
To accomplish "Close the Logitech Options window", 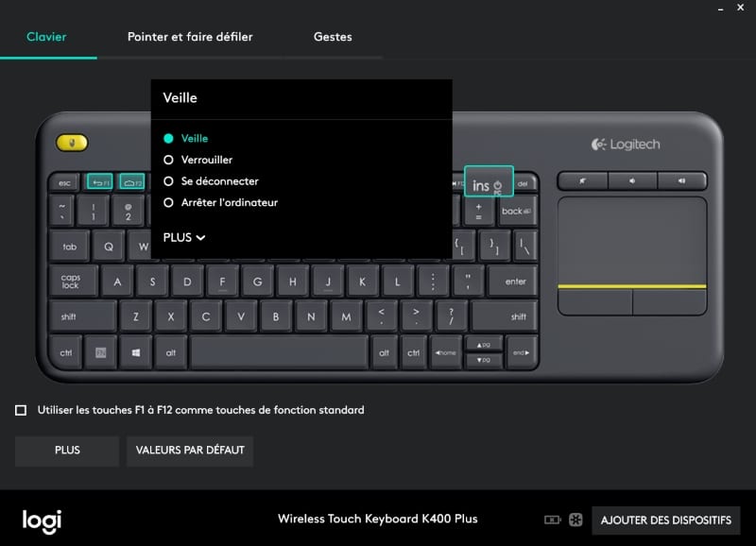I will click(741, 8).
